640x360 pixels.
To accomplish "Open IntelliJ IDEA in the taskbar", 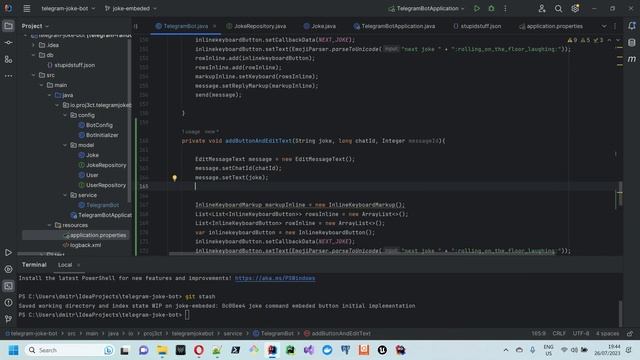I will [272, 350].
